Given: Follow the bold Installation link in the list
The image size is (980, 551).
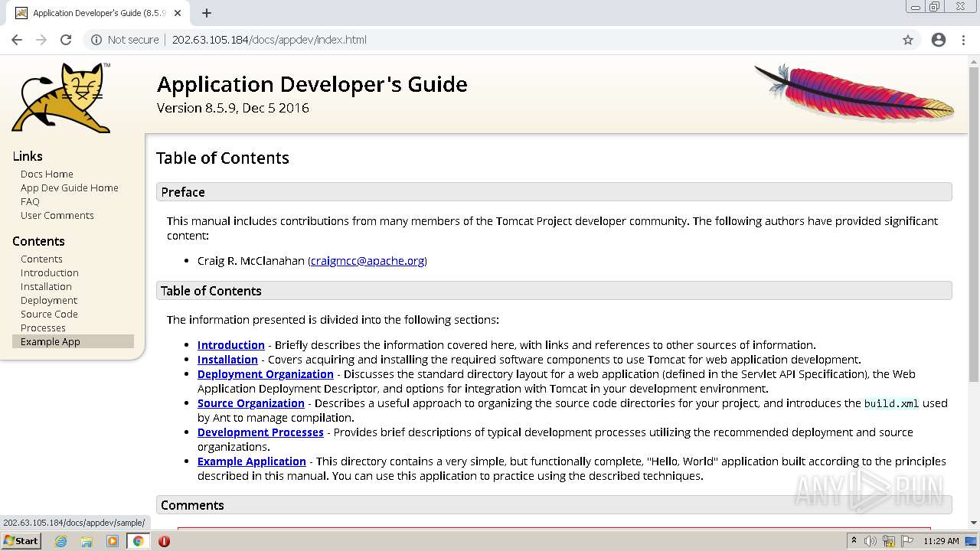Looking at the screenshot, I should pos(227,360).
